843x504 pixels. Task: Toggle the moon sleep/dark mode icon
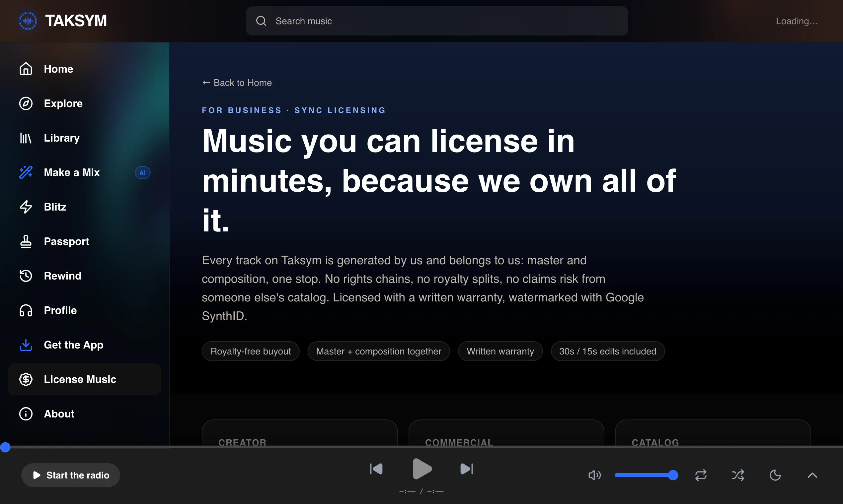[x=775, y=475]
